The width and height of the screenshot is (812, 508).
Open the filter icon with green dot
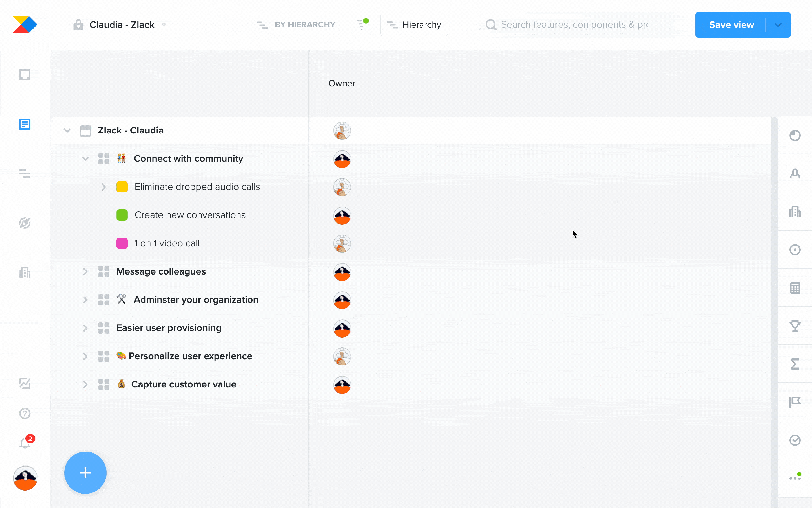click(362, 24)
